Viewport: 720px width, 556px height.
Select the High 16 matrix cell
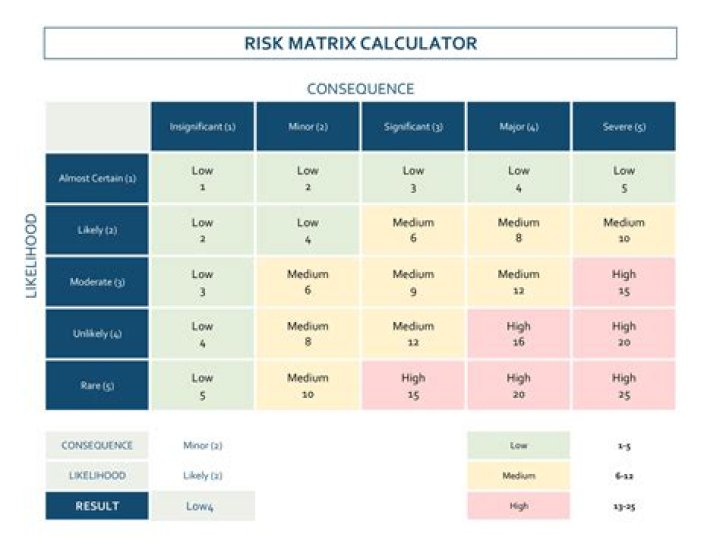click(x=518, y=334)
